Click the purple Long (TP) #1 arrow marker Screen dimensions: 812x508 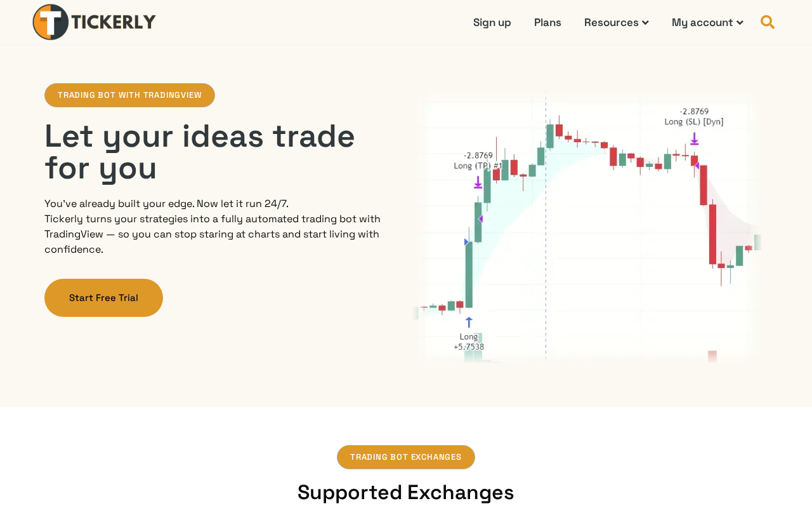point(478,183)
